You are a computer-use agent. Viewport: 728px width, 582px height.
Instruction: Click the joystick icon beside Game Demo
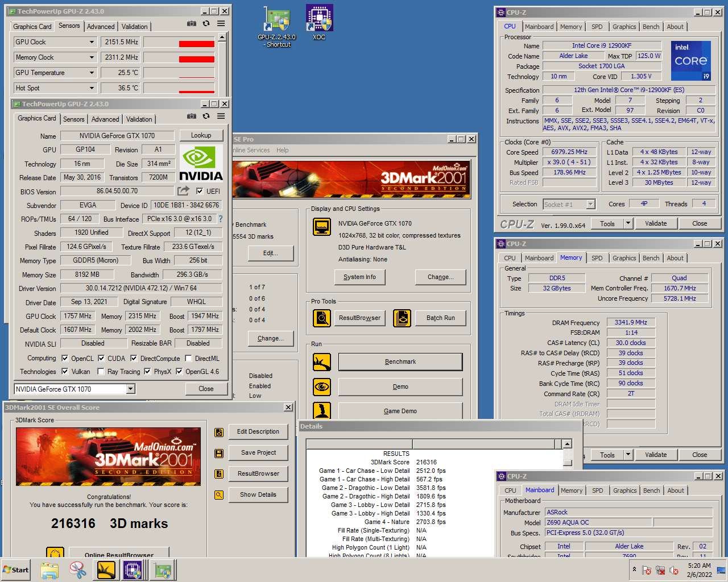coord(322,410)
